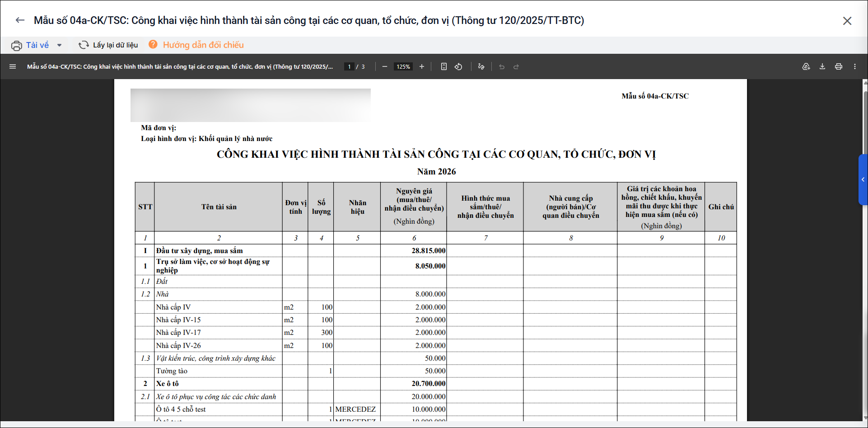This screenshot has height=428, width=868.
Task: Select the Đầu tư xây dựng, mua sắm row
Action: [x=436, y=250]
